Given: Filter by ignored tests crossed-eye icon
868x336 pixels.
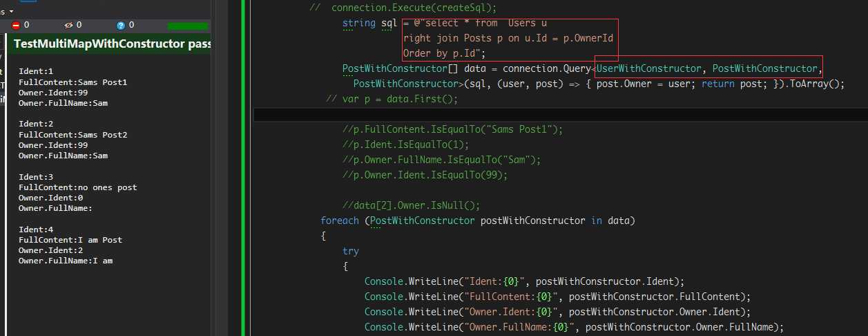Looking at the screenshot, I should pyautogui.click(x=68, y=25).
